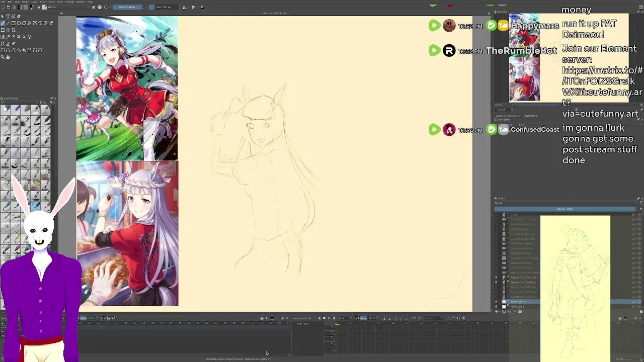
Task: Click the Open document folder icon
Action: click(8, 7)
